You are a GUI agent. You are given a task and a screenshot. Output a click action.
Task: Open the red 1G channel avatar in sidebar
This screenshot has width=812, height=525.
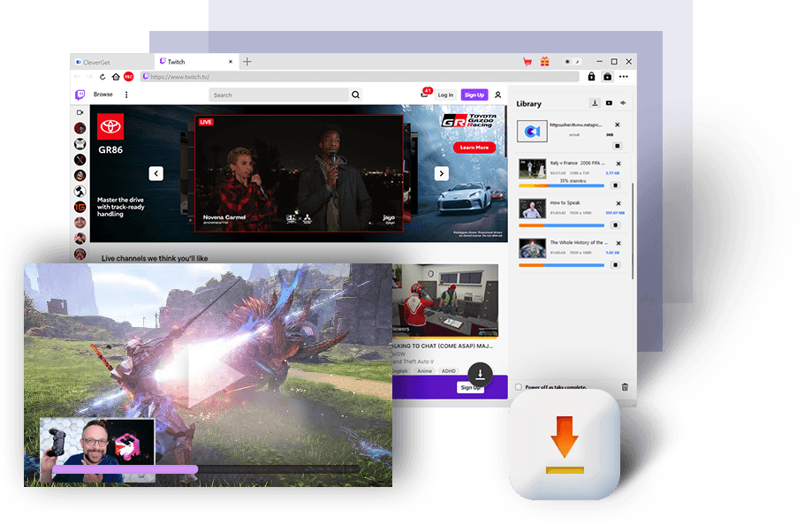tap(80, 207)
